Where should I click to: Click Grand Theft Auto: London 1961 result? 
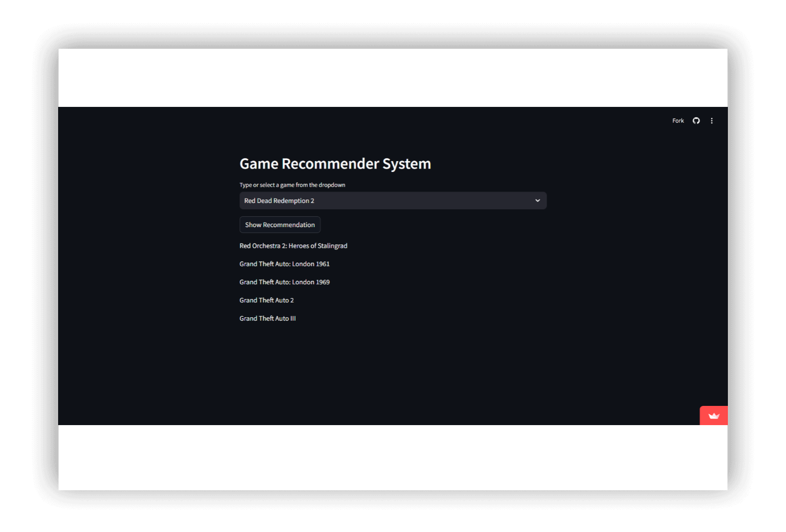coord(285,264)
